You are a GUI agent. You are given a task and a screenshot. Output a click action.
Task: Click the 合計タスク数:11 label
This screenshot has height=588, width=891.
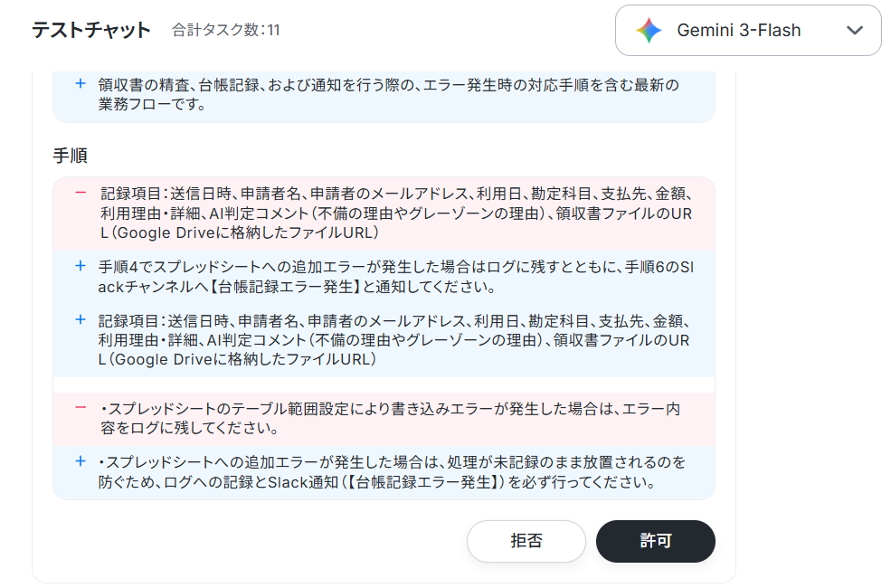[225, 30]
